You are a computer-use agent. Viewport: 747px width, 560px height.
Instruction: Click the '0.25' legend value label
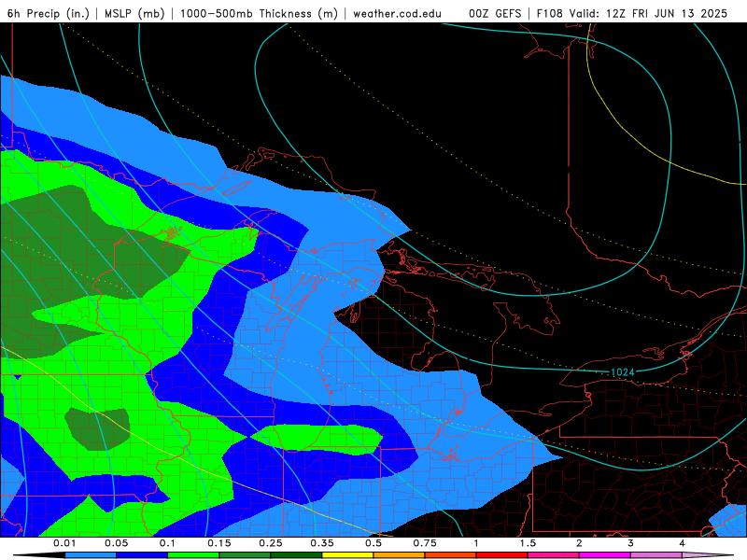(x=271, y=543)
